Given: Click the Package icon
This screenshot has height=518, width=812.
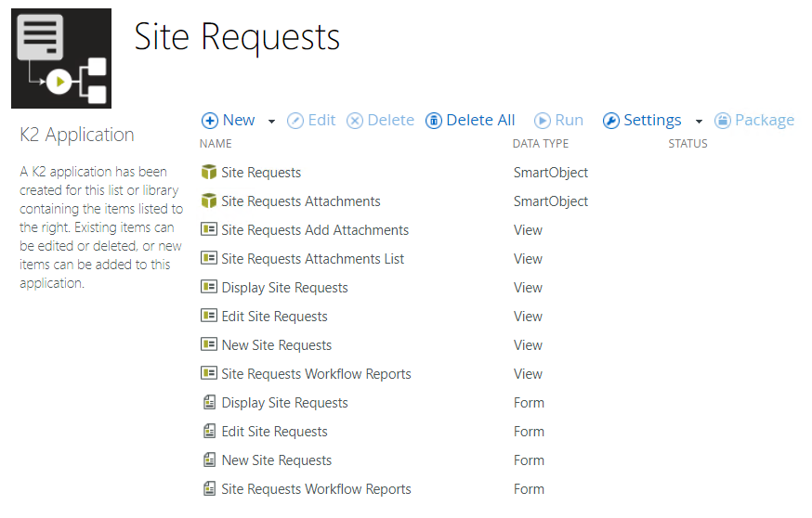Looking at the screenshot, I should tap(723, 121).
